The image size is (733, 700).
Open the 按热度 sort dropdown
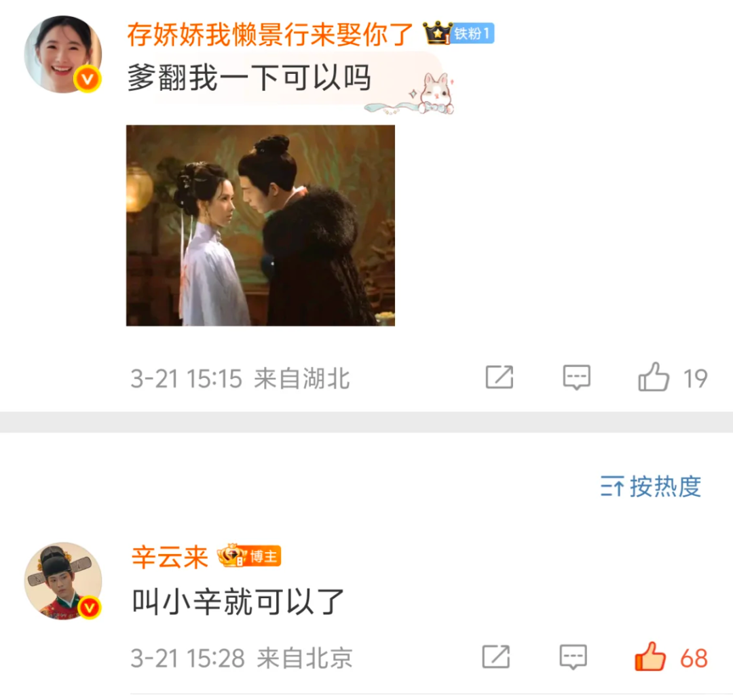coord(651,486)
